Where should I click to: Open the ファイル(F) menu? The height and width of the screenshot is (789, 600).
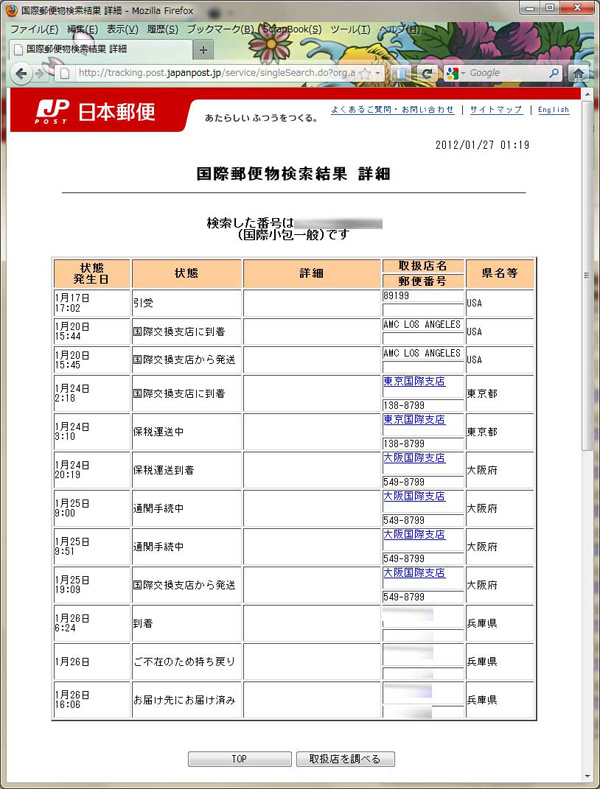point(34,29)
